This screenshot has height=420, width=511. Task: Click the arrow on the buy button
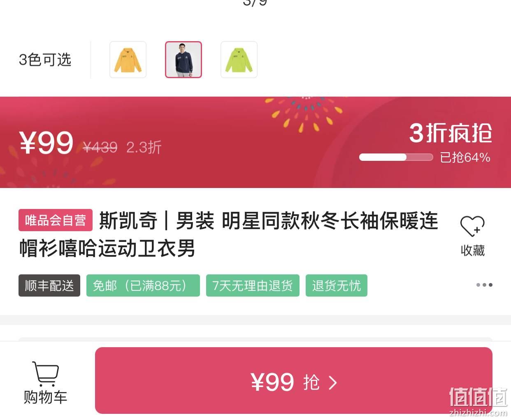coord(333,383)
